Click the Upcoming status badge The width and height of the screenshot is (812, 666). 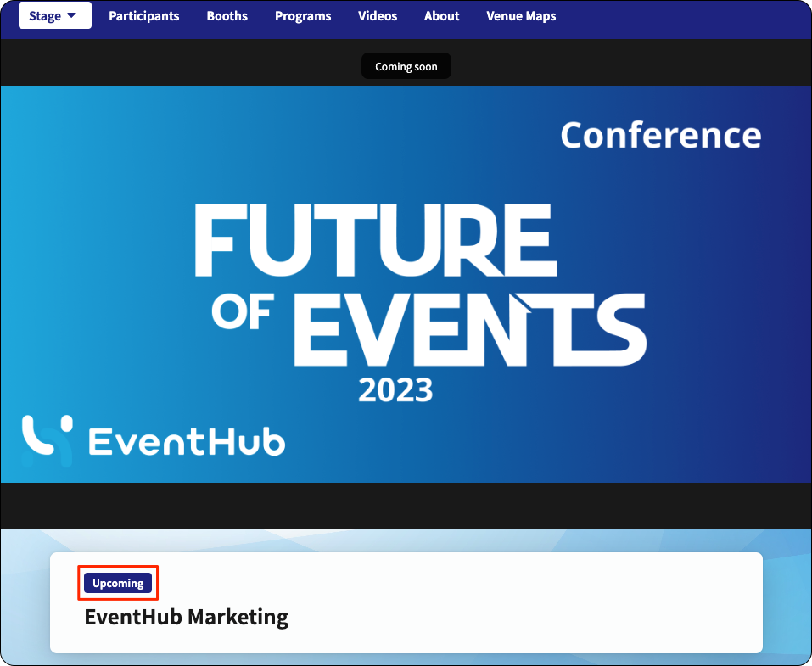118,583
